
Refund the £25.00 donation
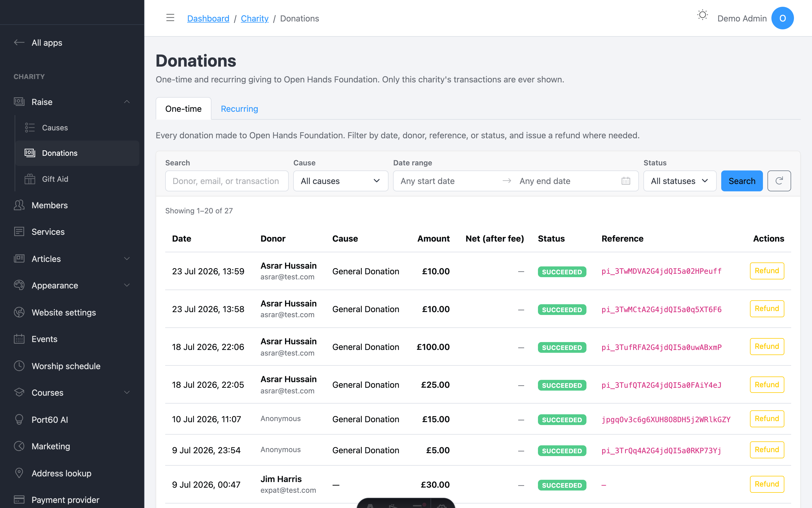[767, 384]
